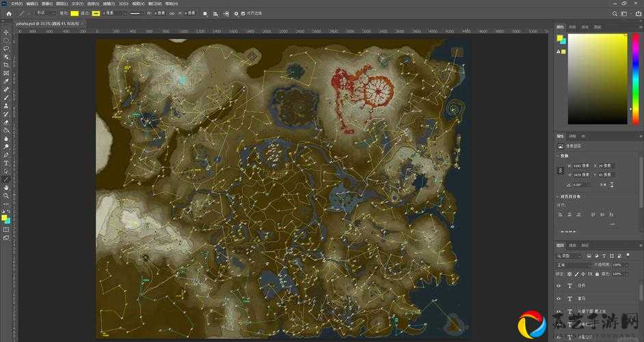Open the 编辑 (Edit) menu
The image size is (644, 342).
point(31,3)
